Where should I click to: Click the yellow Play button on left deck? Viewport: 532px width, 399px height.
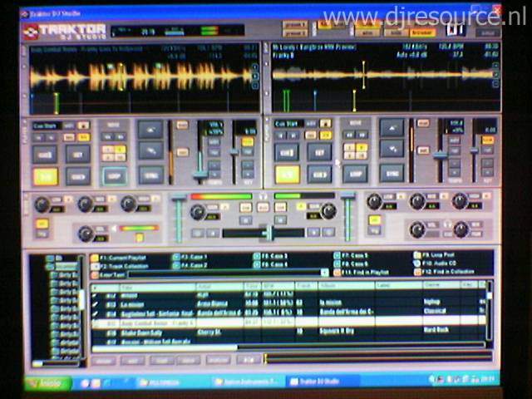point(46,176)
